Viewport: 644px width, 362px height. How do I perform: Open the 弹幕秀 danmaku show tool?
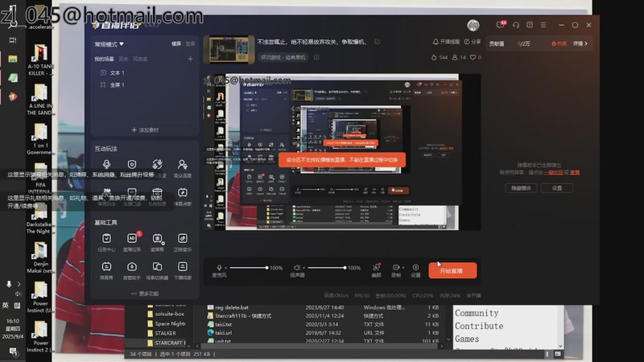coord(106,270)
